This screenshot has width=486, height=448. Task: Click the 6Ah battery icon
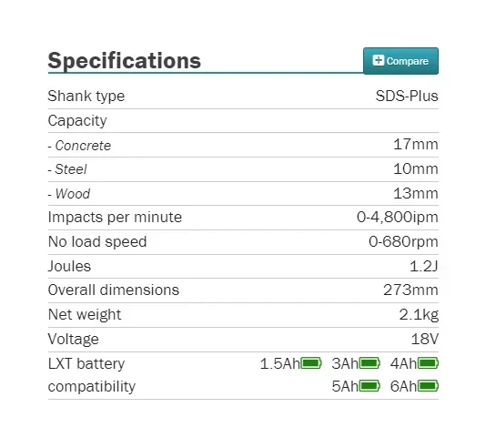[428, 386]
